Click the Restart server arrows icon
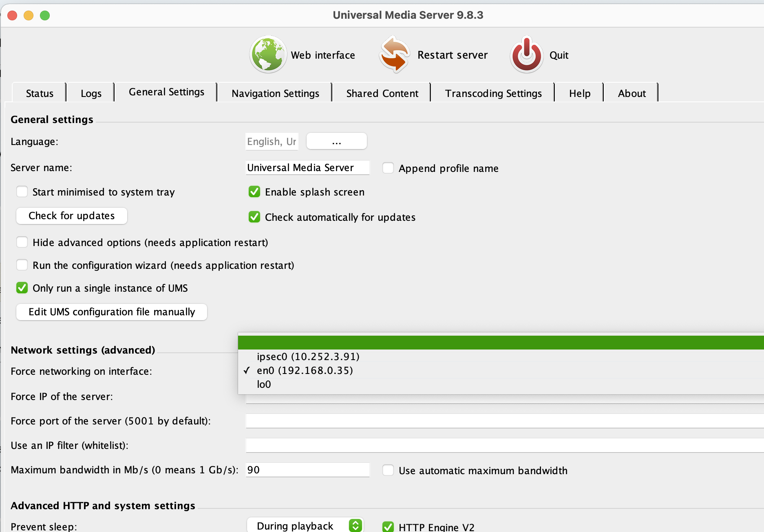Image resolution: width=764 pixels, height=532 pixels. [x=394, y=54]
